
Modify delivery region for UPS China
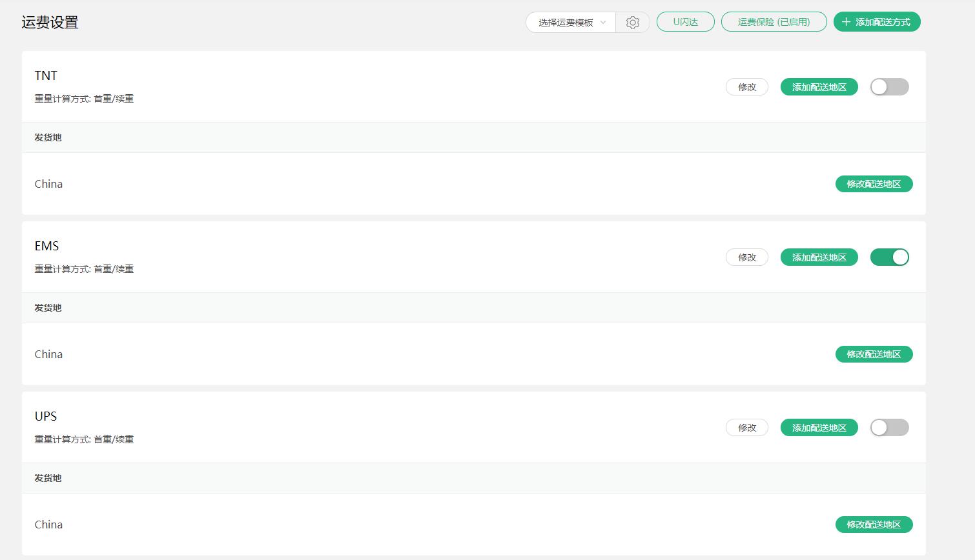(x=874, y=525)
